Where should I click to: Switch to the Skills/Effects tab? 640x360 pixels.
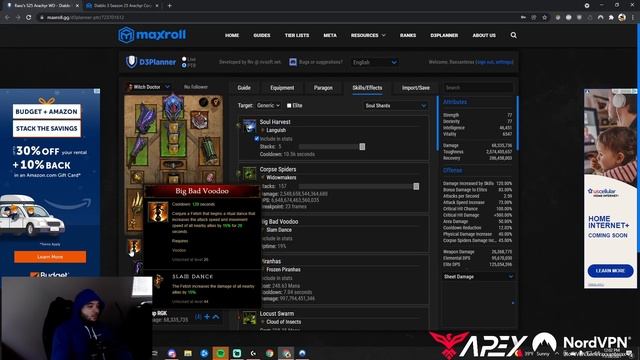[x=367, y=88]
